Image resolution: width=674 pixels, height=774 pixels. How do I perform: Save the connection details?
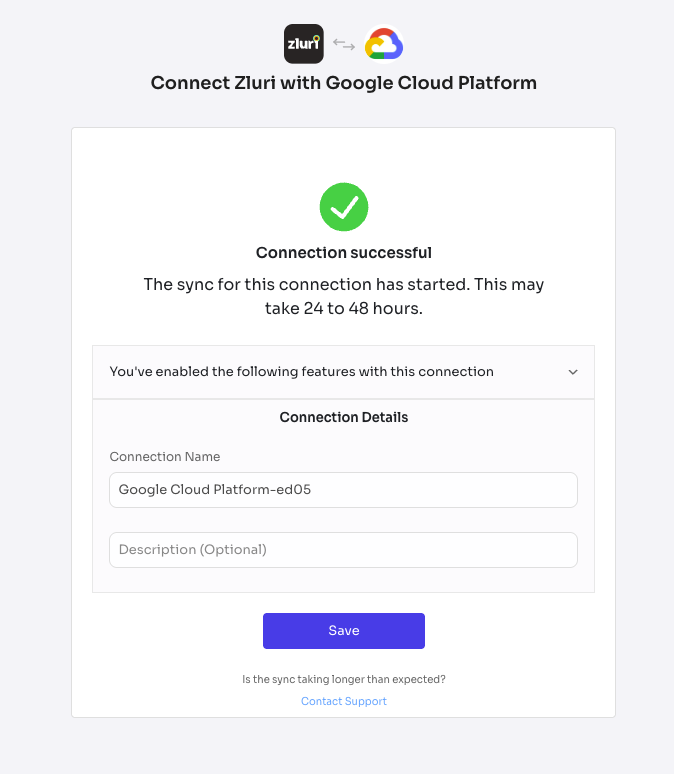[344, 631]
